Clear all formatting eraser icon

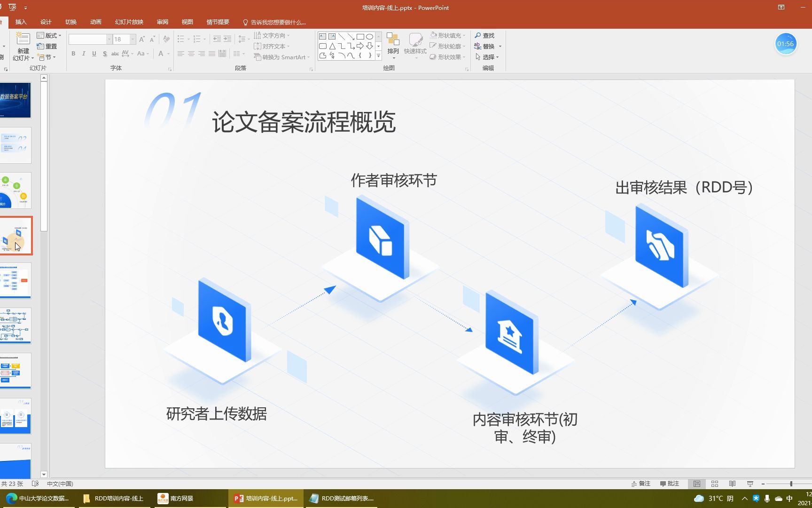(166, 40)
